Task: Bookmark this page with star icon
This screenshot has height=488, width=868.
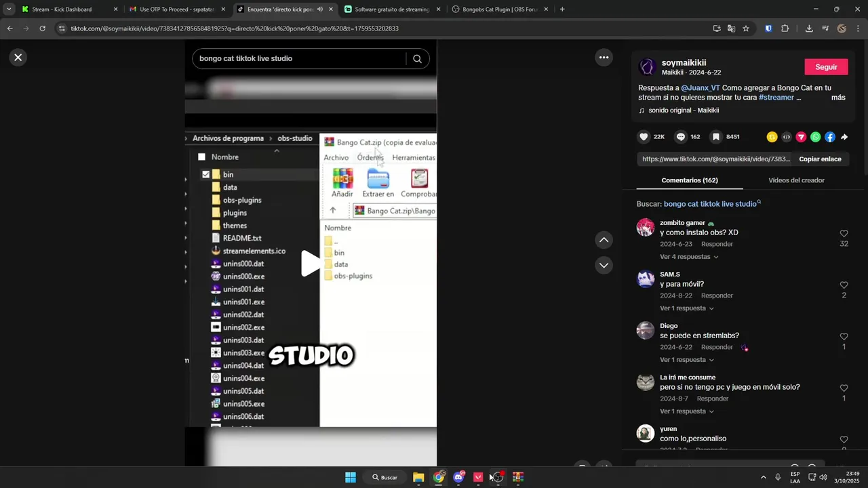Action: point(746,28)
